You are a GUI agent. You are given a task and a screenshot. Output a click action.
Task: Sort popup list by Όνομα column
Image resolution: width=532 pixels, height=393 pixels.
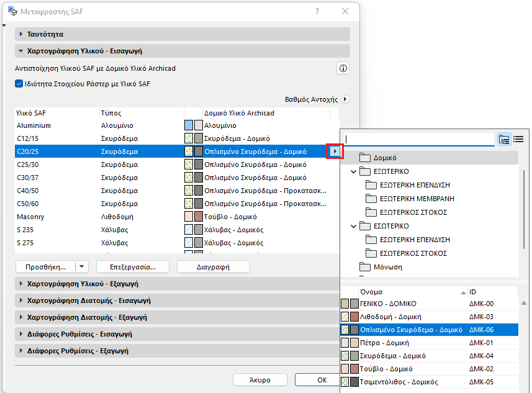413,292
